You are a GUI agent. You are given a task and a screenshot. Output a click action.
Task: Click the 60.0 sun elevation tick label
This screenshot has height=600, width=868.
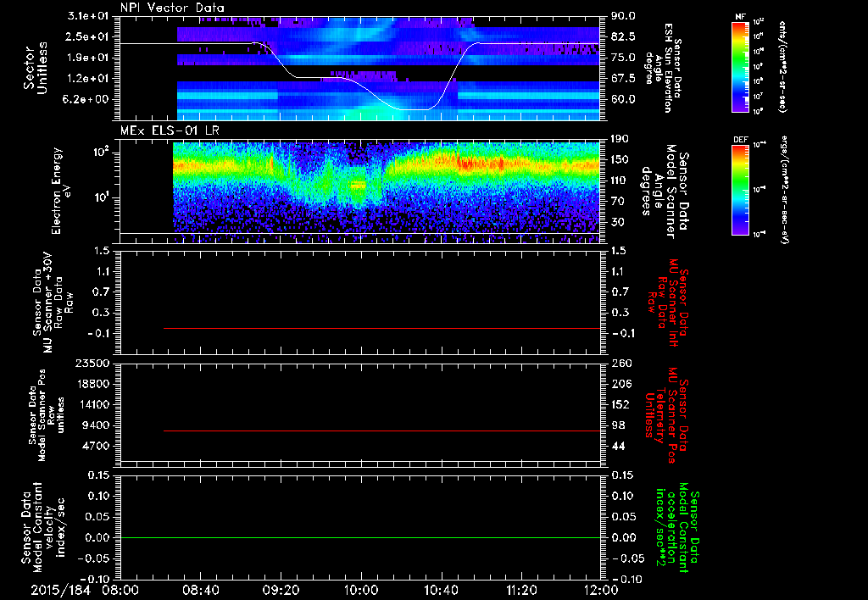[x=623, y=99]
